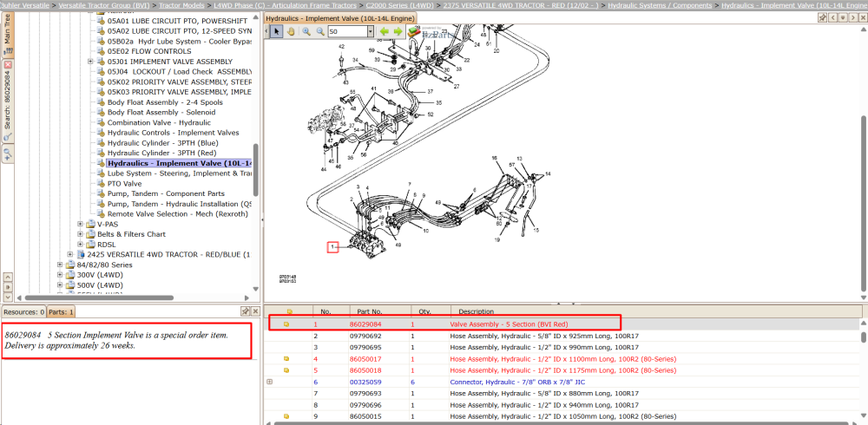
Task: Zoom in on the diagram
Action: [306, 31]
